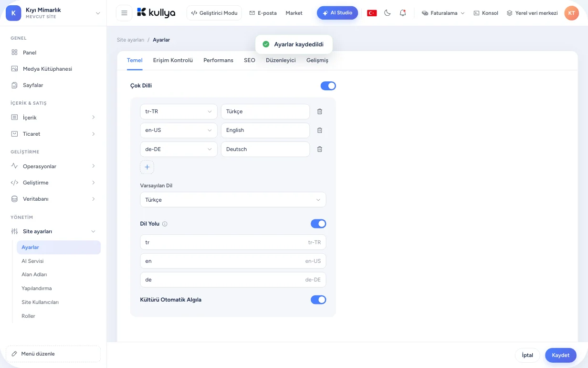
Task: Focus the English language name field
Action: click(x=265, y=130)
